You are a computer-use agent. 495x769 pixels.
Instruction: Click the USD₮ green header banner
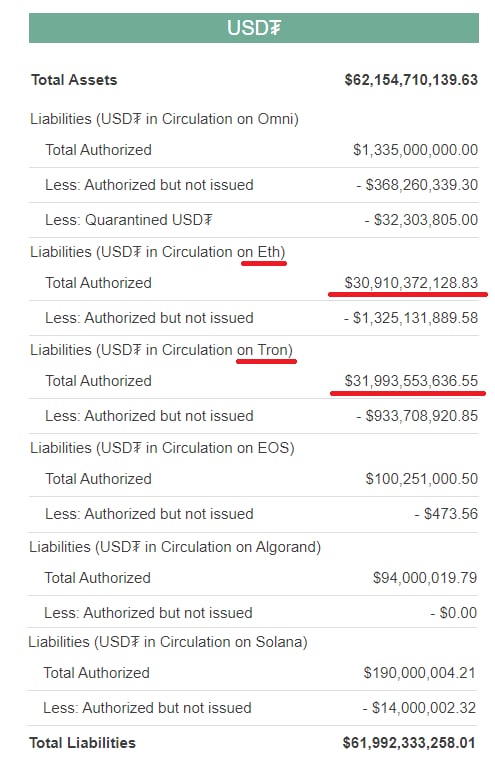pos(254,28)
